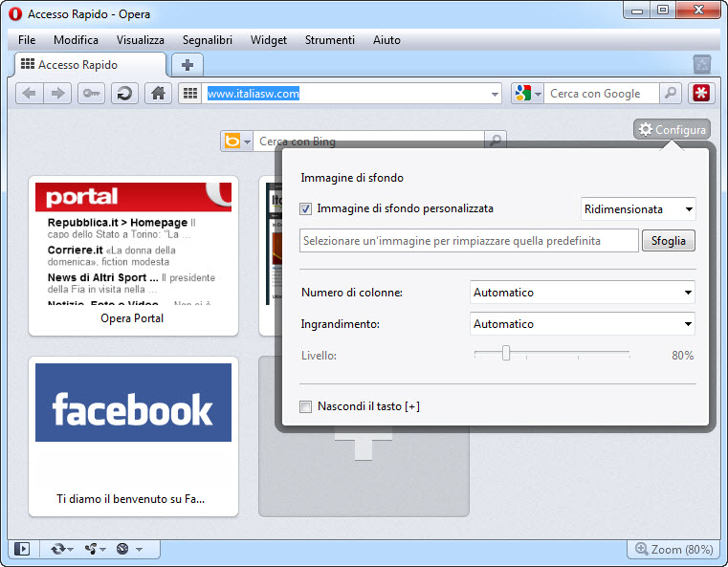
Task: Click the background image path field
Action: 469,241
